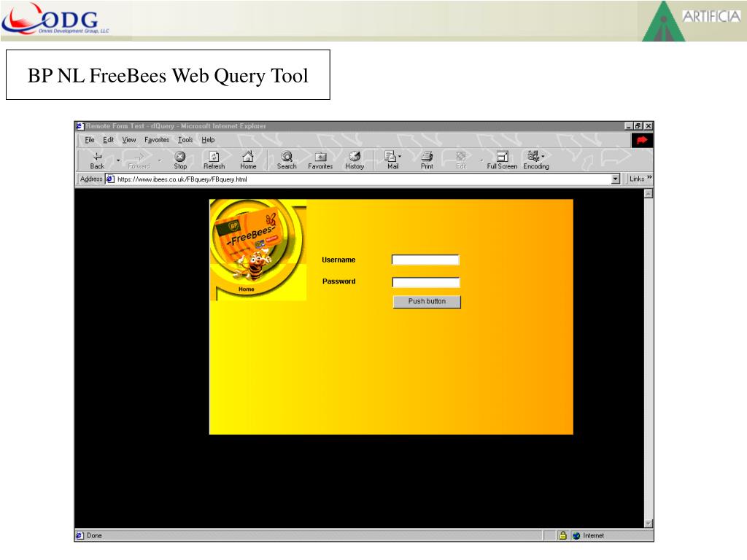Open the Favorites menu

[157, 140]
